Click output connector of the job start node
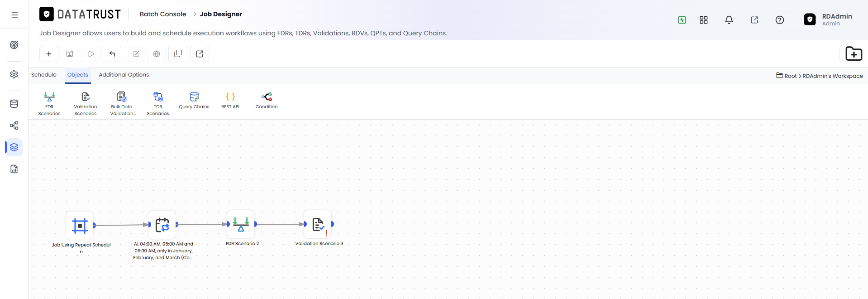The image size is (868, 299). click(95, 225)
